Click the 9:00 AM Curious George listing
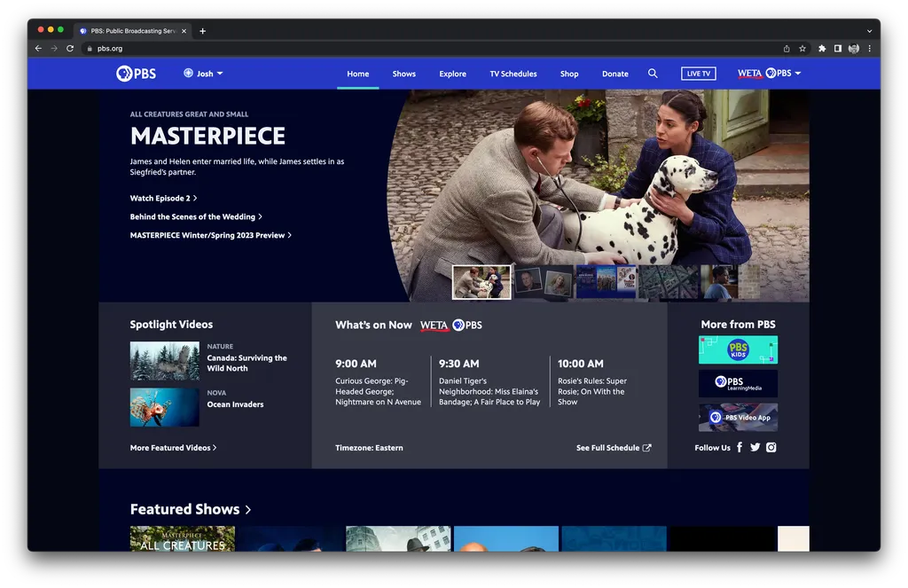This screenshot has height=588, width=908. pos(378,382)
